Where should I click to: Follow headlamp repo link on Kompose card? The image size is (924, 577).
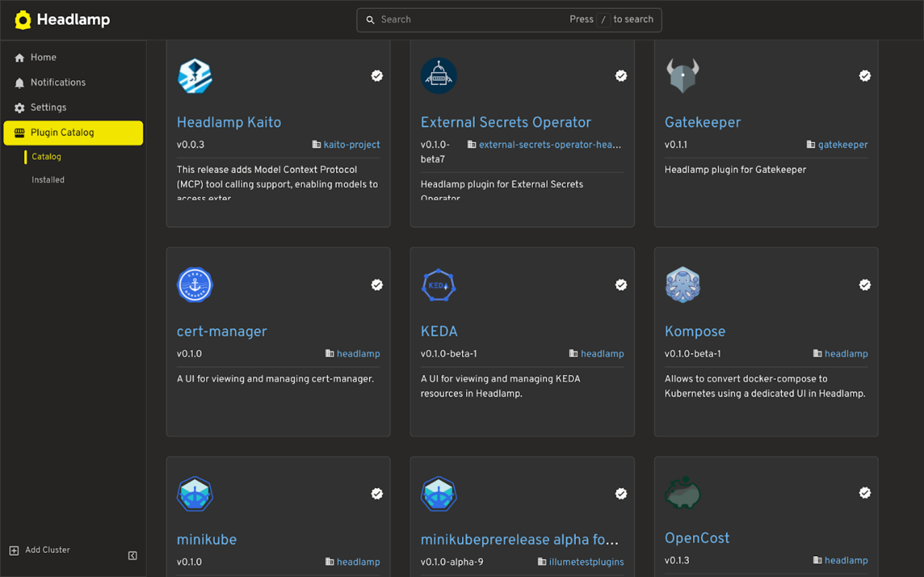(x=846, y=354)
